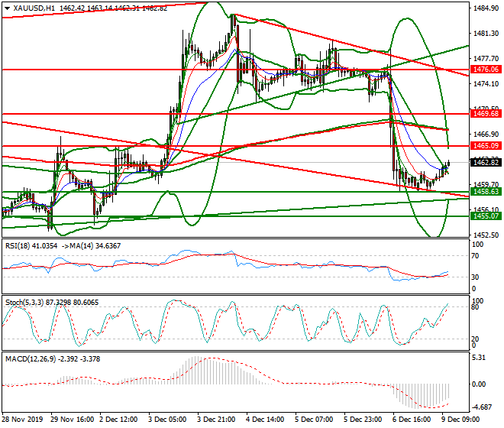Click the 3 Dec 05:00 time label

pyautogui.click(x=167, y=420)
